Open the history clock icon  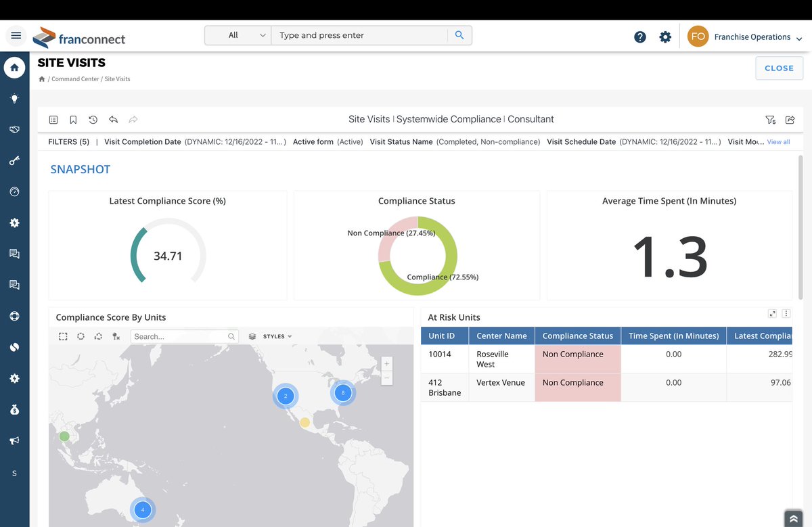click(93, 120)
